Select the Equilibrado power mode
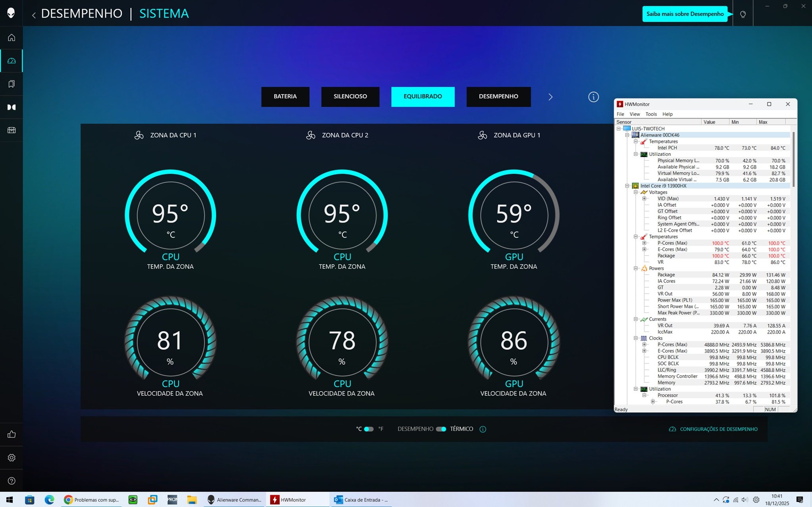Image resolution: width=812 pixels, height=507 pixels. click(x=423, y=96)
